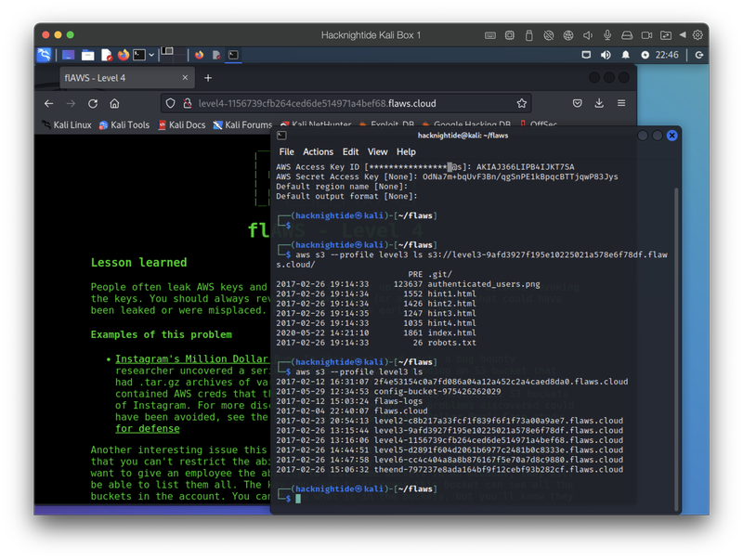Open Firefox hamburger application menu
The width and height of the screenshot is (743, 560).
(x=621, y=103)
